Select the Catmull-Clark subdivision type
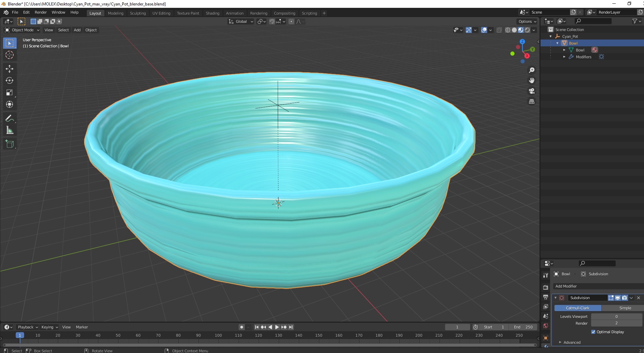This screenshot has height=353, width=644. 578,308
